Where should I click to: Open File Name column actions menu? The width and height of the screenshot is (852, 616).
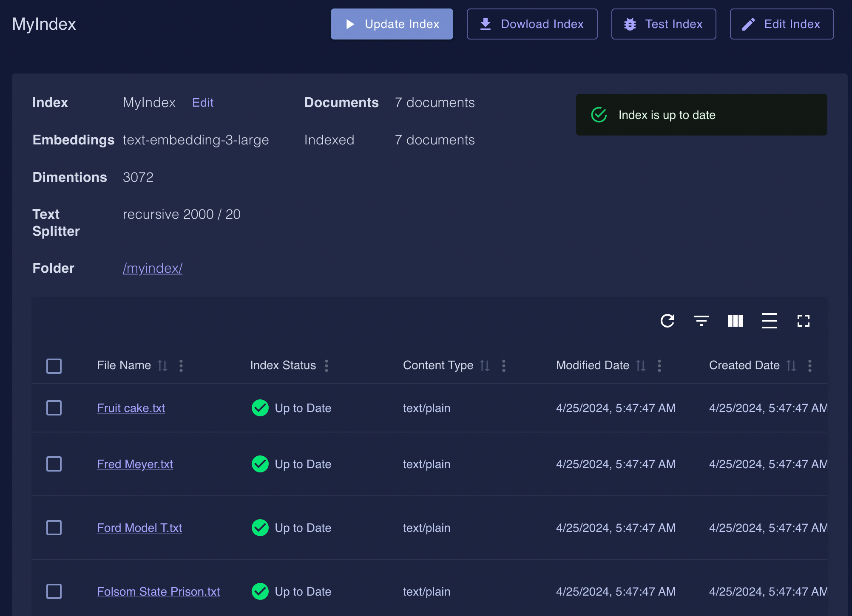tap(181, 366)
